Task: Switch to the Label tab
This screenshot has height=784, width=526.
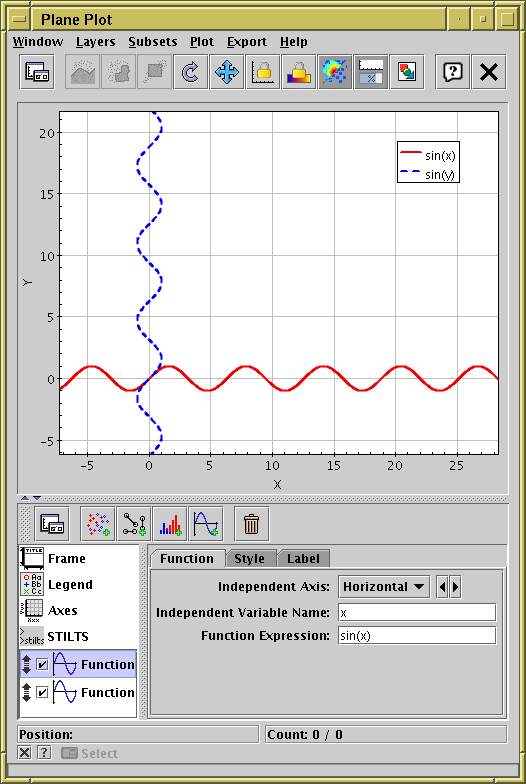Action: pos(304,558)
